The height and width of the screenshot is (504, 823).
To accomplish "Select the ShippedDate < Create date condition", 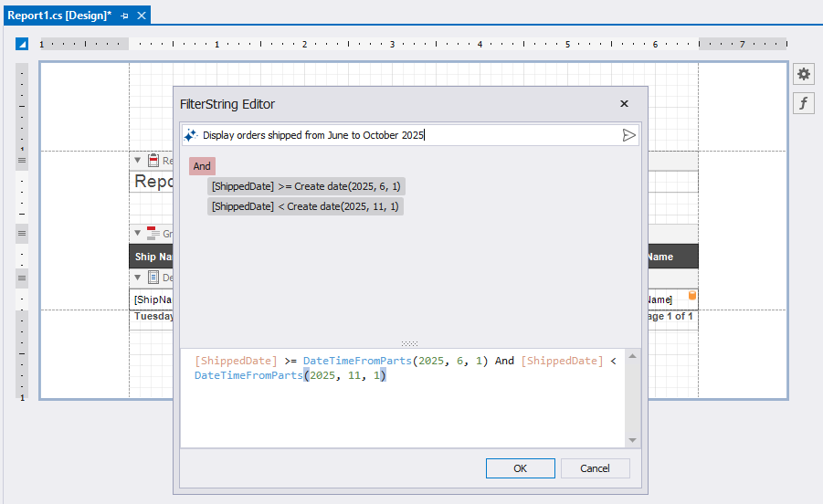I will tap(305, 206).
